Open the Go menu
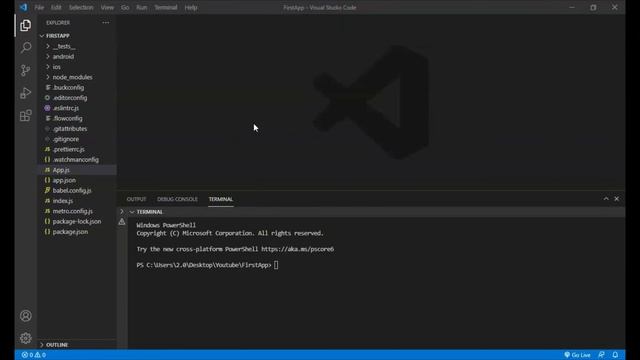 coord(125,7)
